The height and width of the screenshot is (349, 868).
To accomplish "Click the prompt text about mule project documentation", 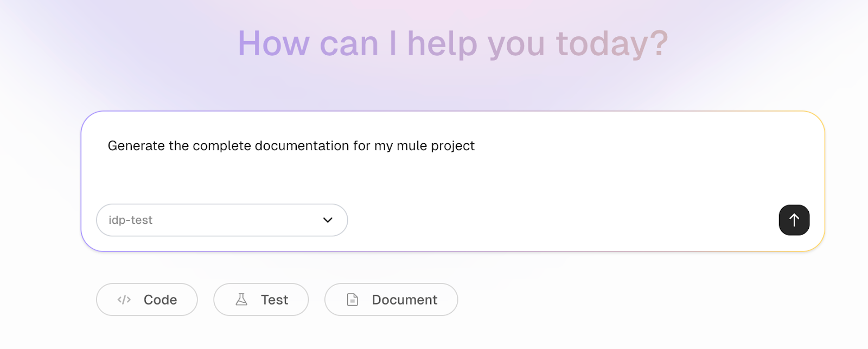I will point(291,146).
